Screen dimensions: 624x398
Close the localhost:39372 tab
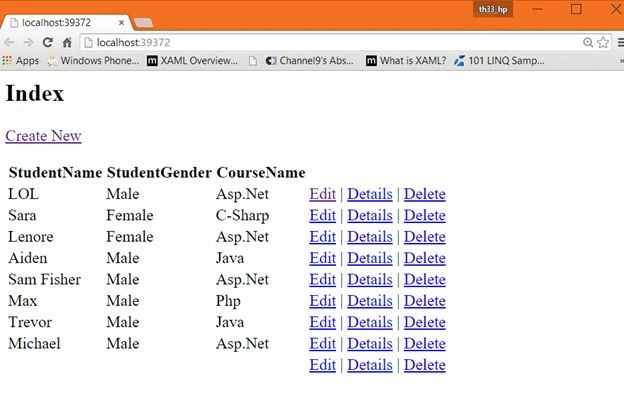click(121, 23)
